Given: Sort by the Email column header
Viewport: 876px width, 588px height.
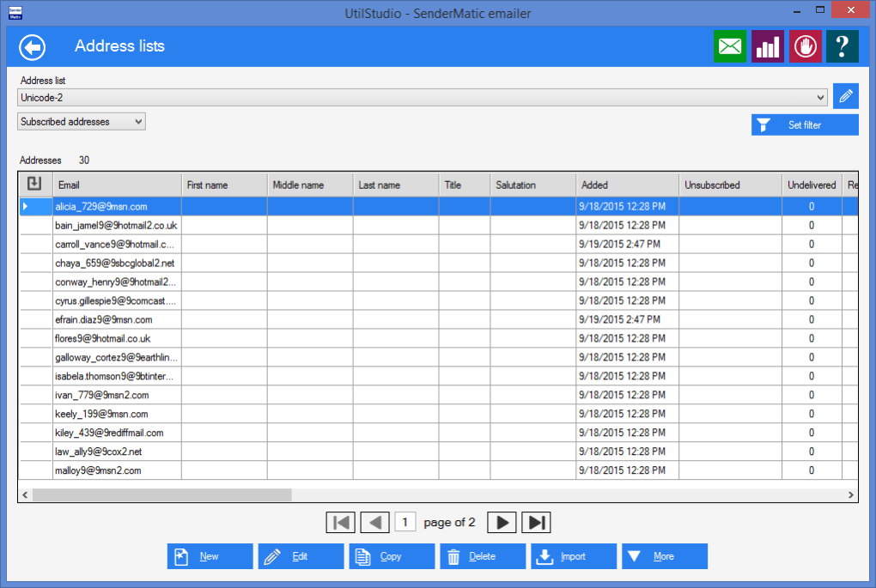Looking at the screenshot, I should pos(117,185).
